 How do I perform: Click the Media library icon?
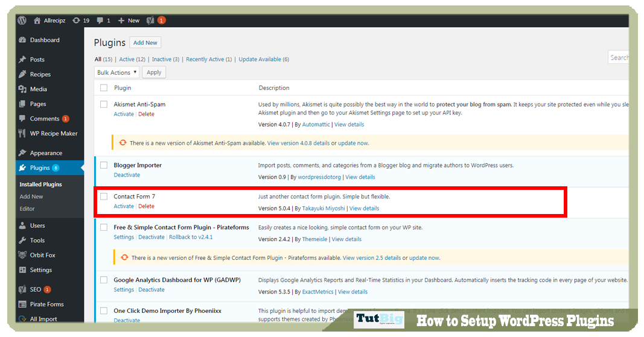pos(22,89)
